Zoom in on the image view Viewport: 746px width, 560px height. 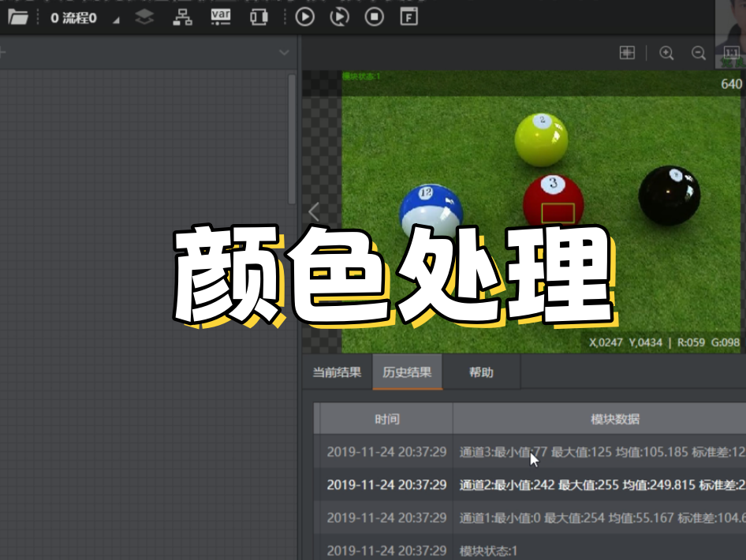[666, 53]
